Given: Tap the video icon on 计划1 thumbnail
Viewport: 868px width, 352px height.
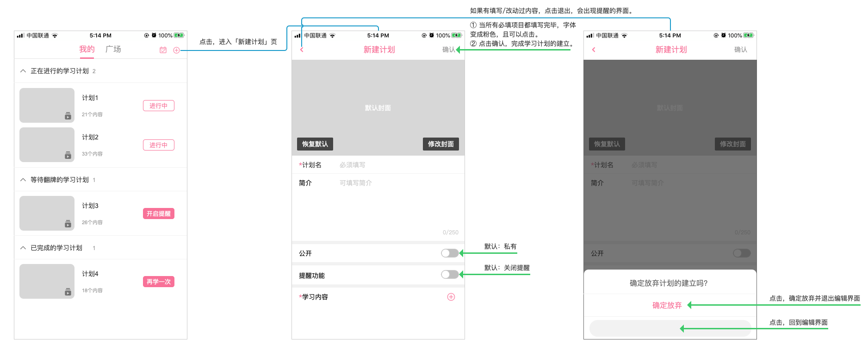Looking at the screenshot, I should (68, 116).
